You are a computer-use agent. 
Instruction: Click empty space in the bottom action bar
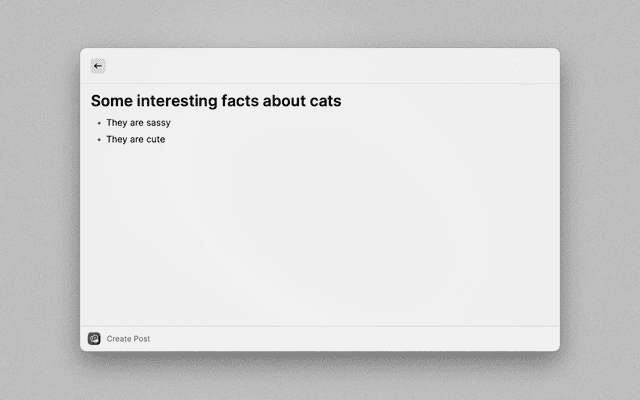[x=350, y=339]
